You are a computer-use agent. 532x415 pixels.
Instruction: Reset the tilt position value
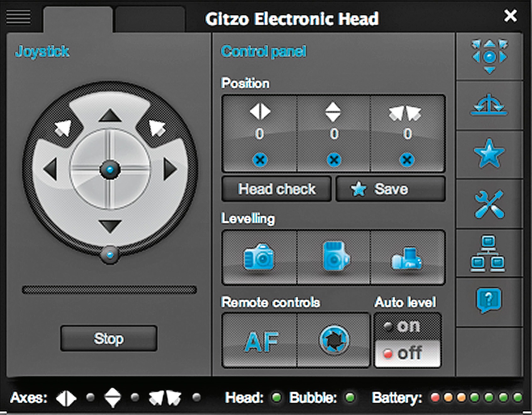334,160
